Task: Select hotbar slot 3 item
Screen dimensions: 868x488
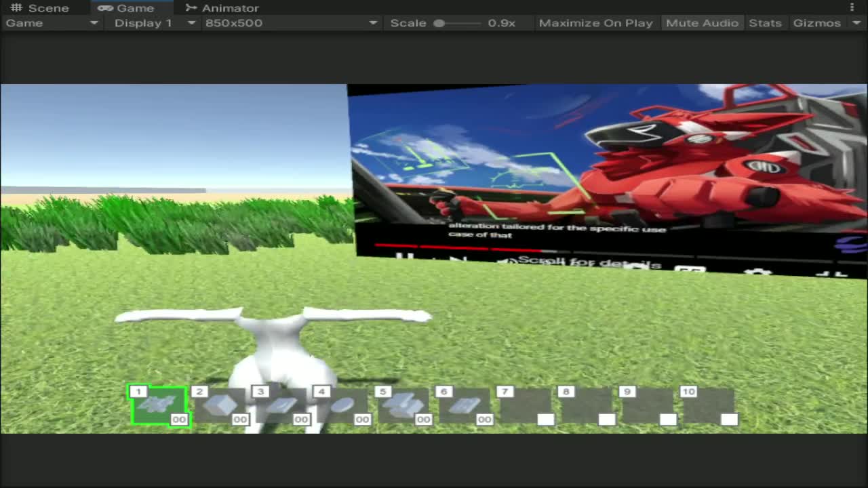Action: [281, 406]
